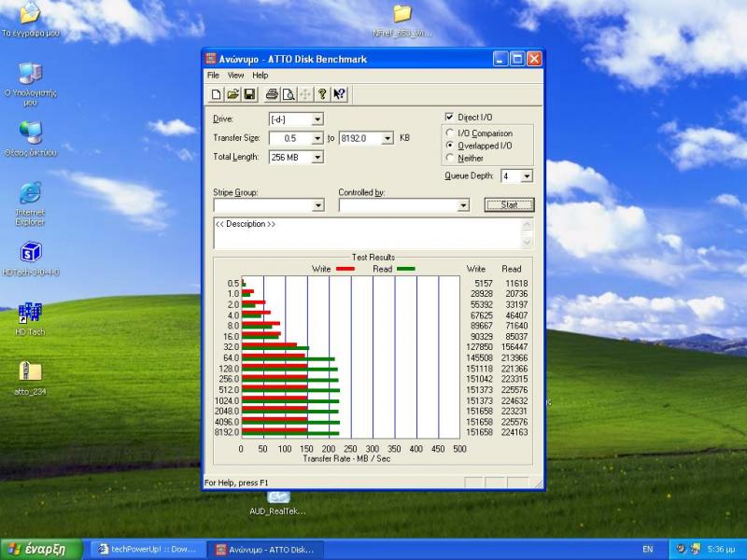Click the read value 221366
The height and width of the screenshot is (560, 747).
[x=514, y=369]
